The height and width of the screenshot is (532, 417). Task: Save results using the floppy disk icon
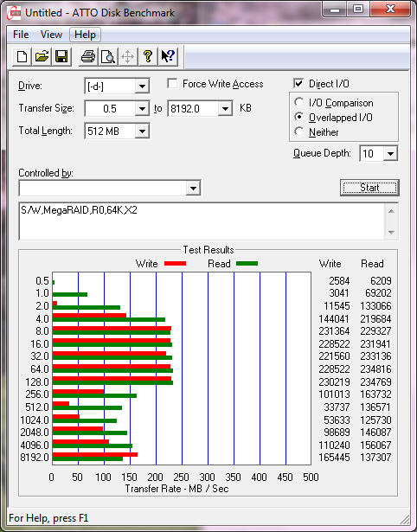tap(61, 56)
